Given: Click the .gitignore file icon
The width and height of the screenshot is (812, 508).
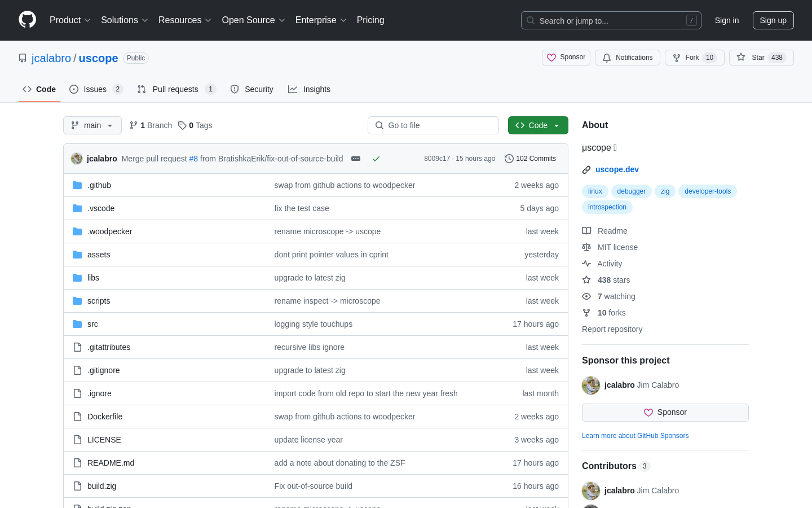Looking at the screenshot, I should pyautogui.click(x=77, y=370).
